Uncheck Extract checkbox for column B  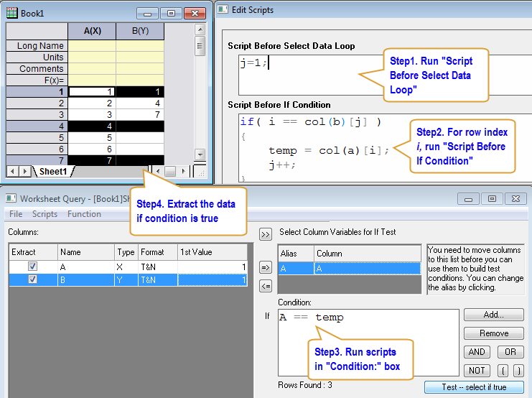[x=33, y=280]
